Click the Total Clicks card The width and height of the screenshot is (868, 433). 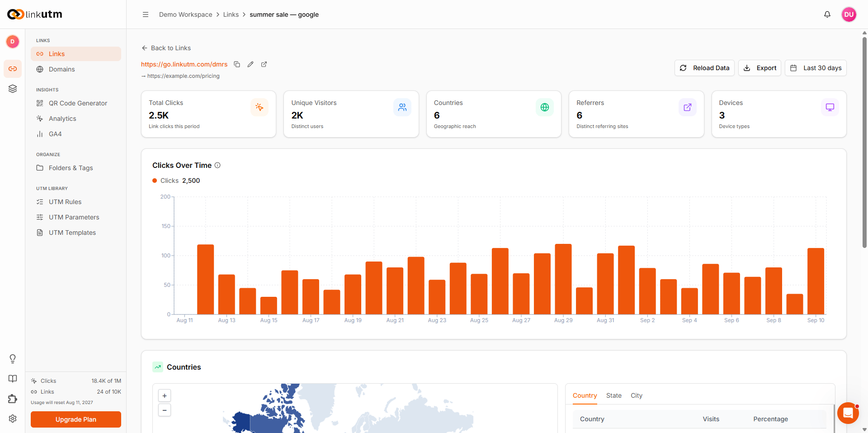tap(208, 114)
